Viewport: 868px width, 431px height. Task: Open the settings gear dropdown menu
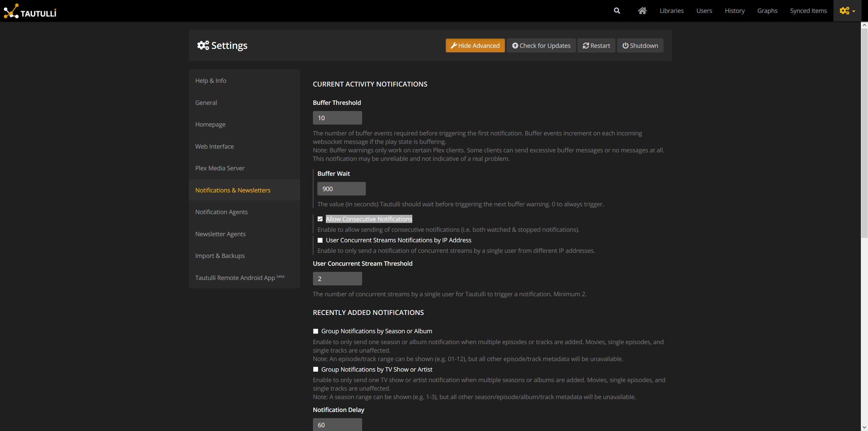pyautogui.click(x=847, y=11)
